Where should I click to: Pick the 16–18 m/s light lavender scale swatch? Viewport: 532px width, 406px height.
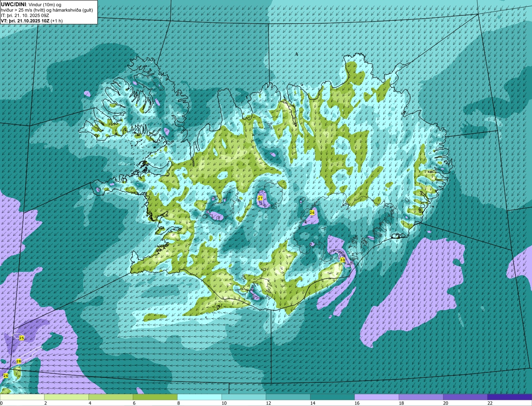point(377,397)
